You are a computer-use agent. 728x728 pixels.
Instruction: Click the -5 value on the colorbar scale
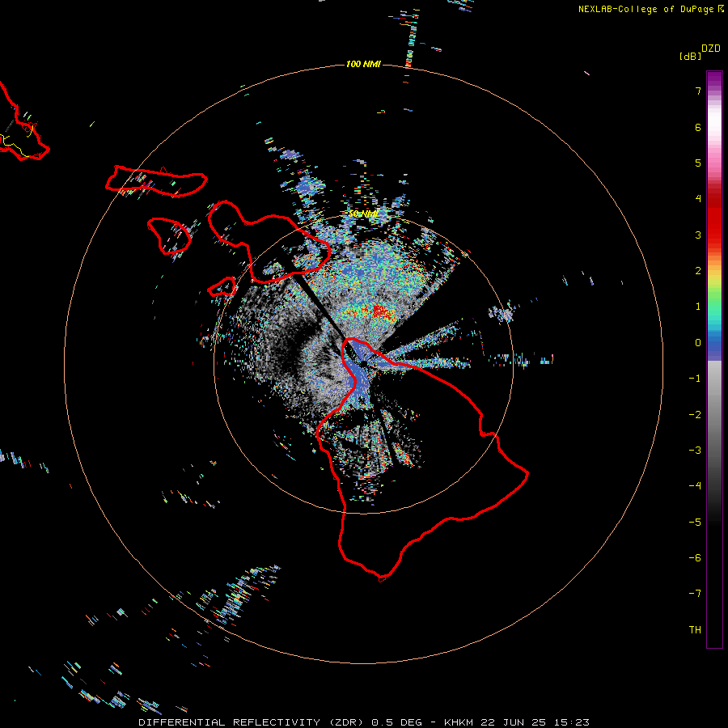(695, 522)
